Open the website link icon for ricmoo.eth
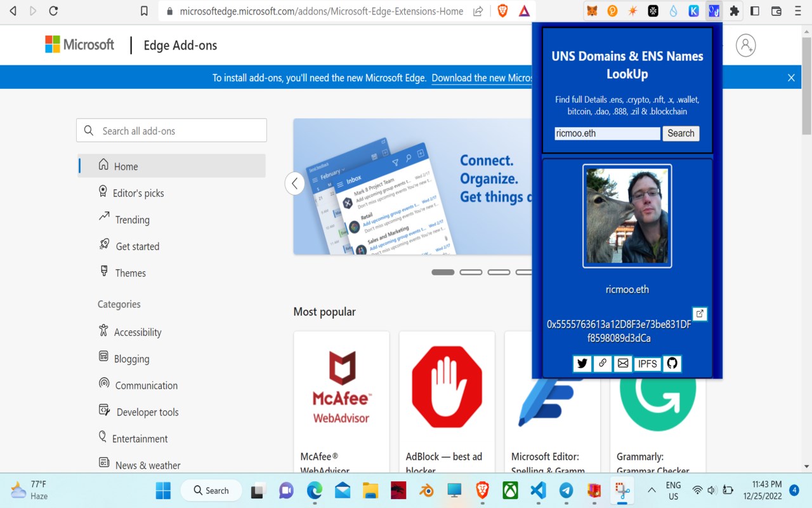This screenshot has width=812, height=508. pyautogui.click(x=603, y=363)
